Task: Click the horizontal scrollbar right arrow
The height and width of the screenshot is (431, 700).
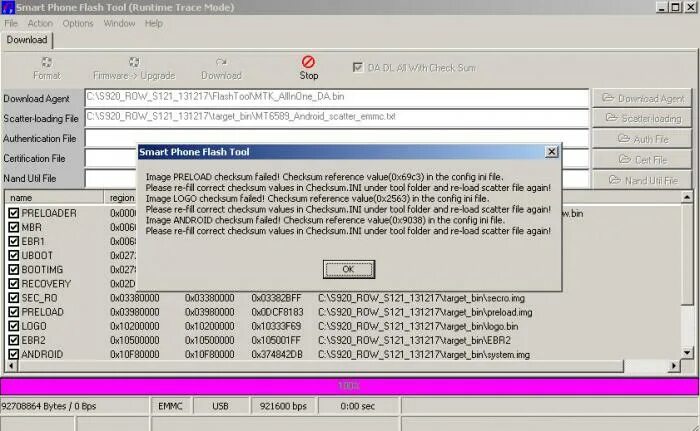Action: [x=674, y=366]
